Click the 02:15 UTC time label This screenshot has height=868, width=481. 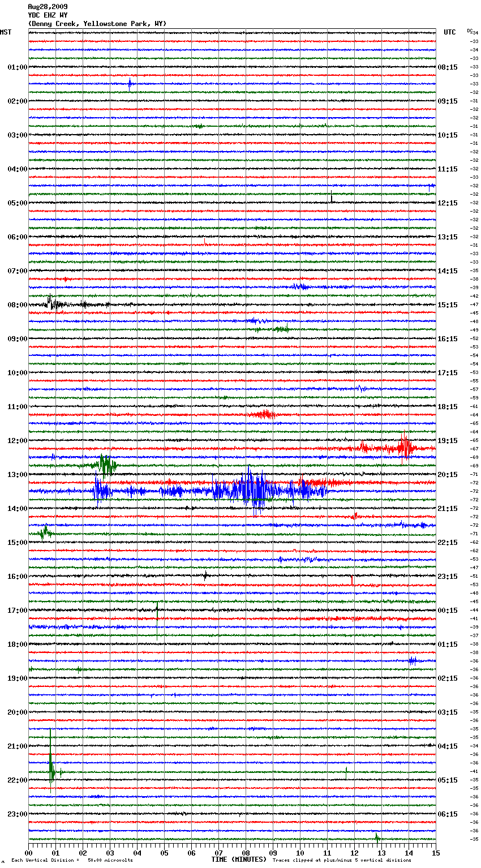448,678
